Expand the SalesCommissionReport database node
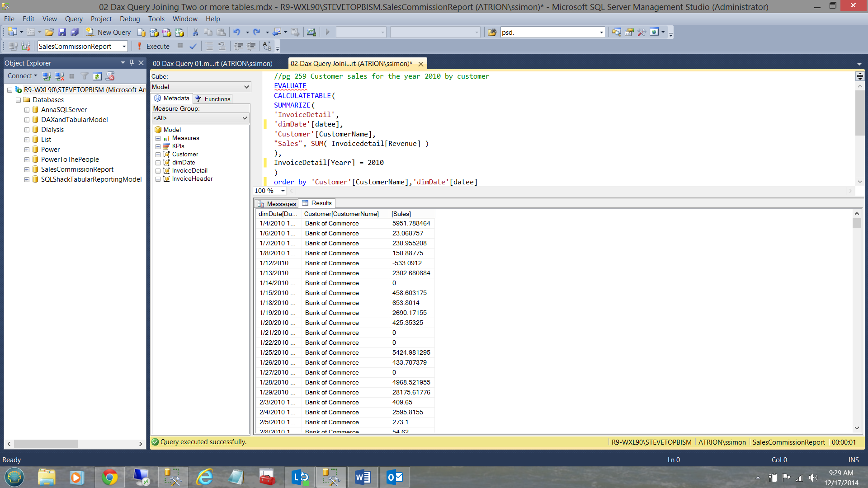 (27, 169)
